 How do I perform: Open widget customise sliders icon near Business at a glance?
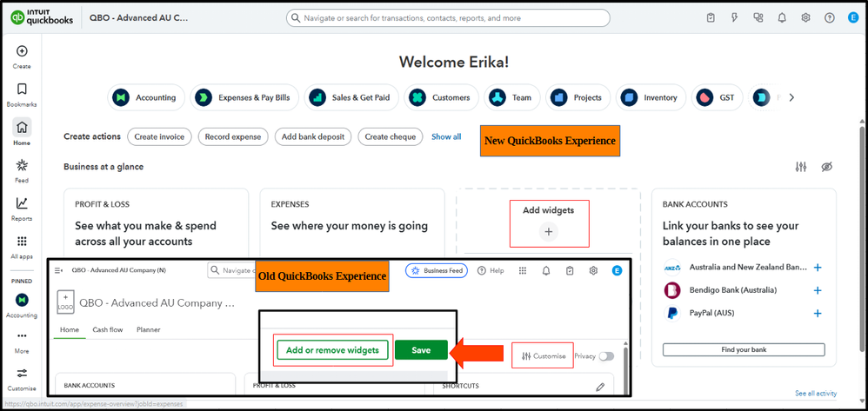pyautogui.click(x=801, y=167)
